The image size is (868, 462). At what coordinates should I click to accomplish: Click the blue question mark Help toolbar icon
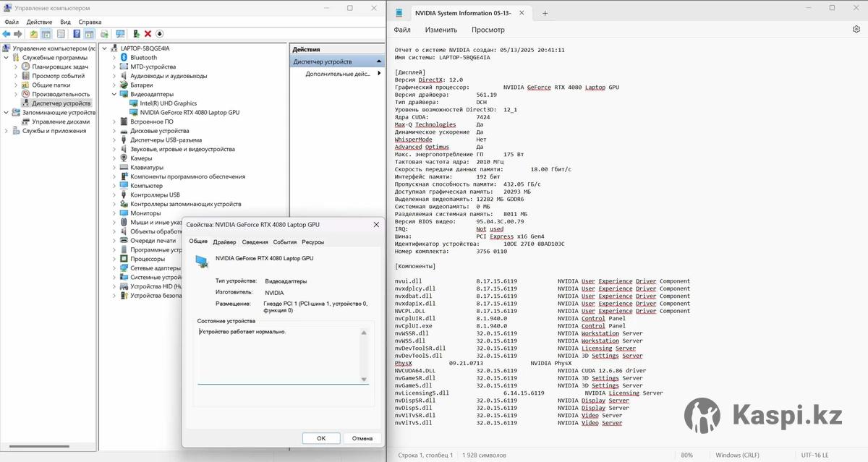pyautogui.click(x=77, y=34)
